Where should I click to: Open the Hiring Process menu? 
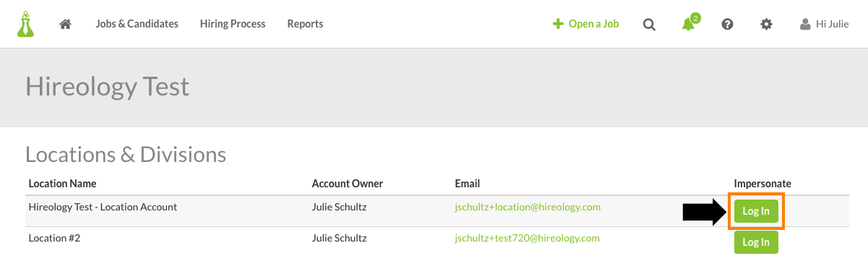233,24
